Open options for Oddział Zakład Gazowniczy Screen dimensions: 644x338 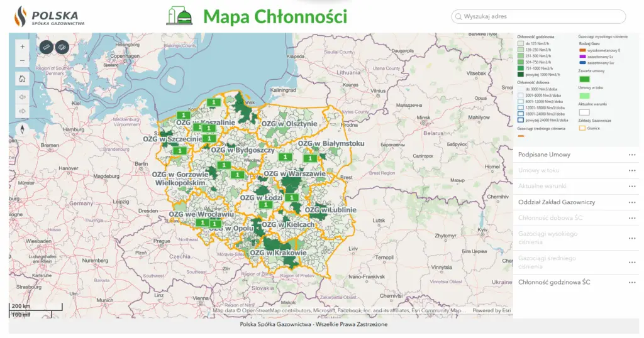[632, 202]
